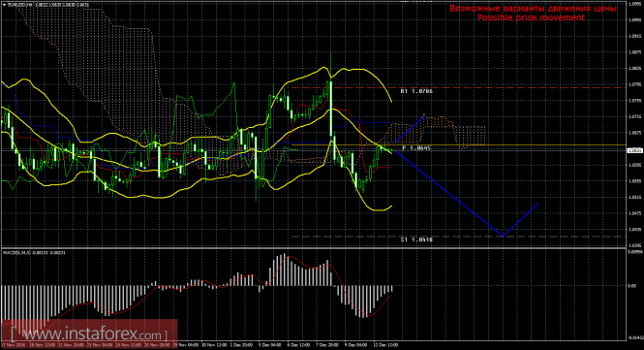Select the P 1.0645 pivot level label
The width and height of the screenshot is (644, 350).
(416, 147)
